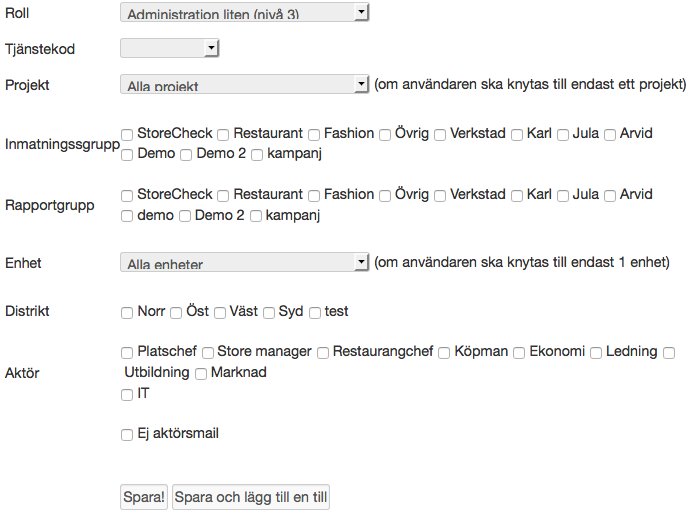
Task: Tick Demo 2 in Rapportgrupp
Action: (x=185, y=216)
